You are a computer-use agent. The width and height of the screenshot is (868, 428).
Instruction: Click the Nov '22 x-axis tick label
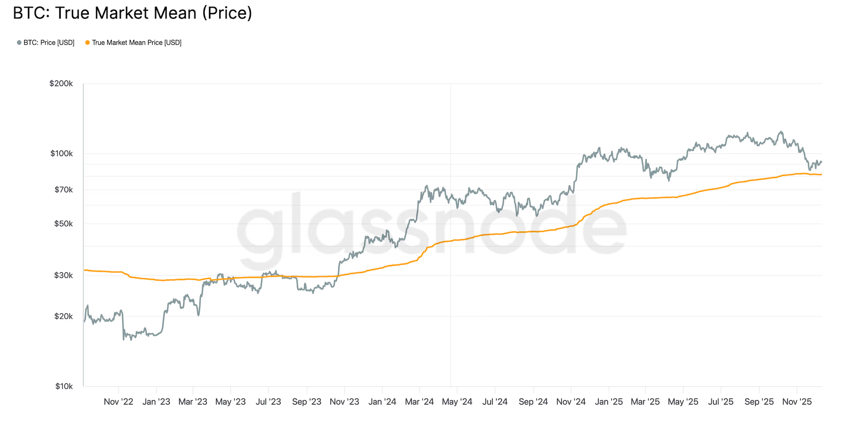click(118, 402)
